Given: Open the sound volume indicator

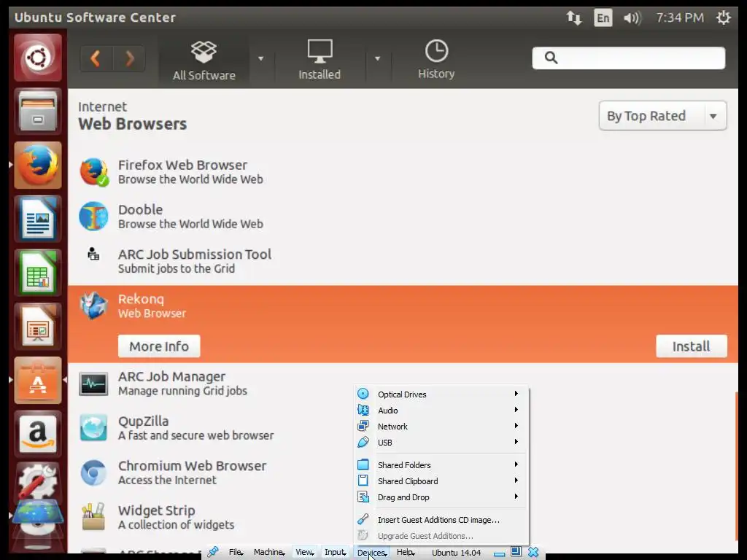Looking at the screenshot, I should [x=632, y=18].
